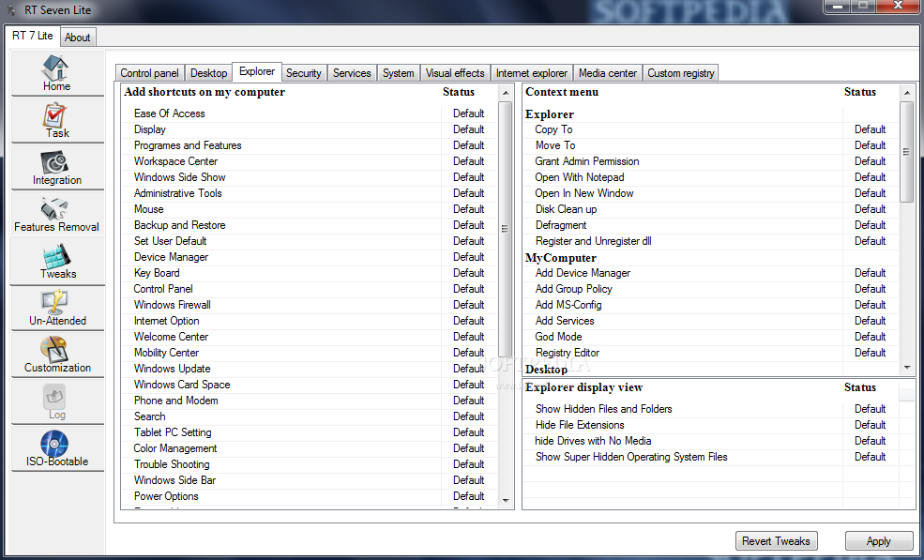Open the Media center tab

(x=608, y=72)
